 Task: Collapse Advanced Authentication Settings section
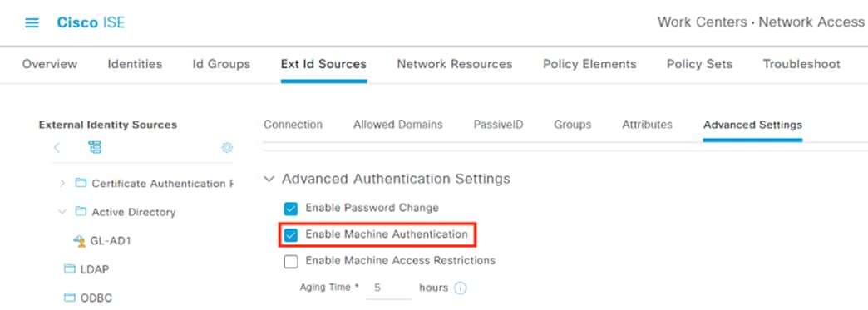pyautogui.click(x=269, y=179)
